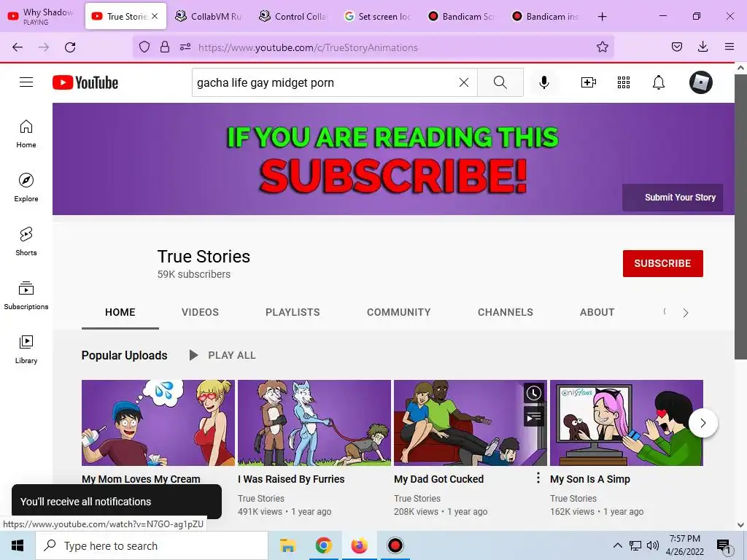747x560 pixels.
Task: Switch to Set screen loc browser tab
Action: point(377,17)
